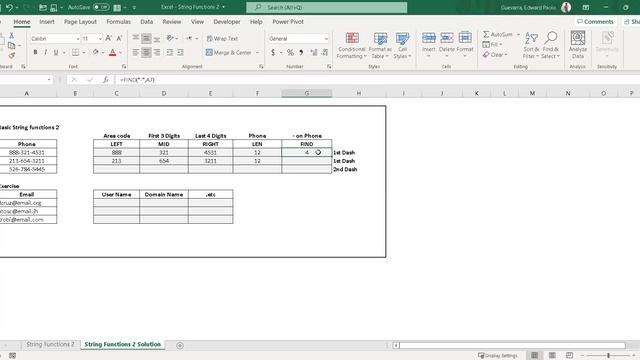Click the horizontal scrollbar
640x360 pixels.
[x=512, y=345]
